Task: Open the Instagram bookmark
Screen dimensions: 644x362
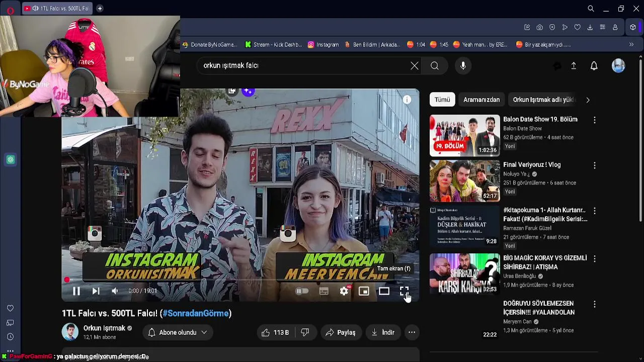Action: click(x=323, y=44)
